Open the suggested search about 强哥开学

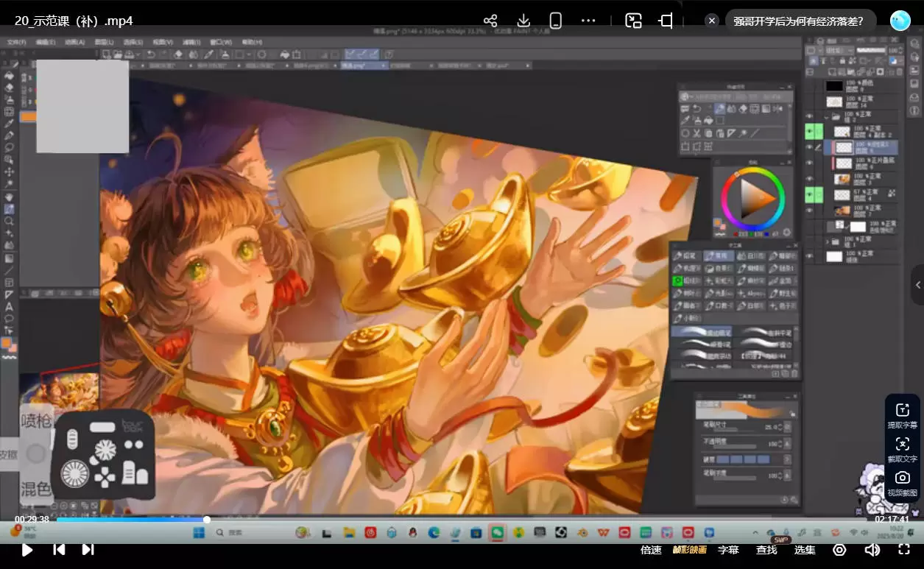799,21
